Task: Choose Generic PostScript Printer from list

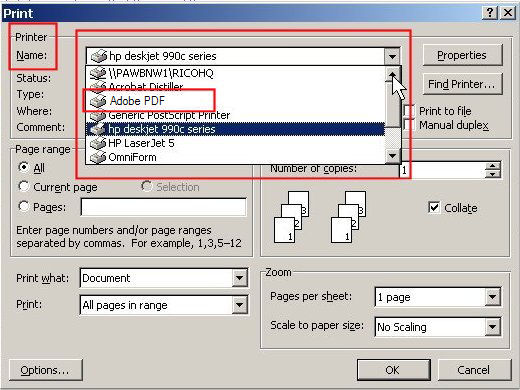Action: tap(235, 115)
